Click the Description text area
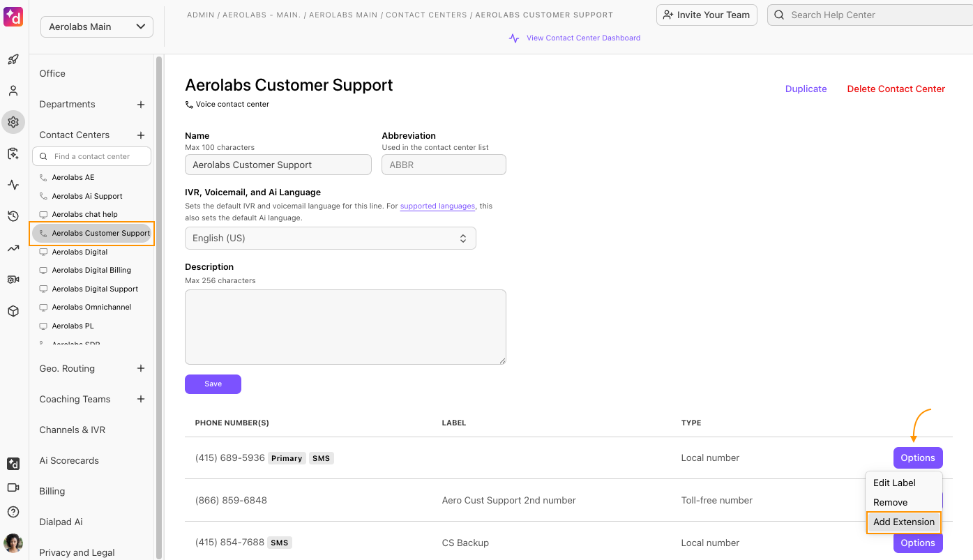973x560 pixels. point(345,327)
